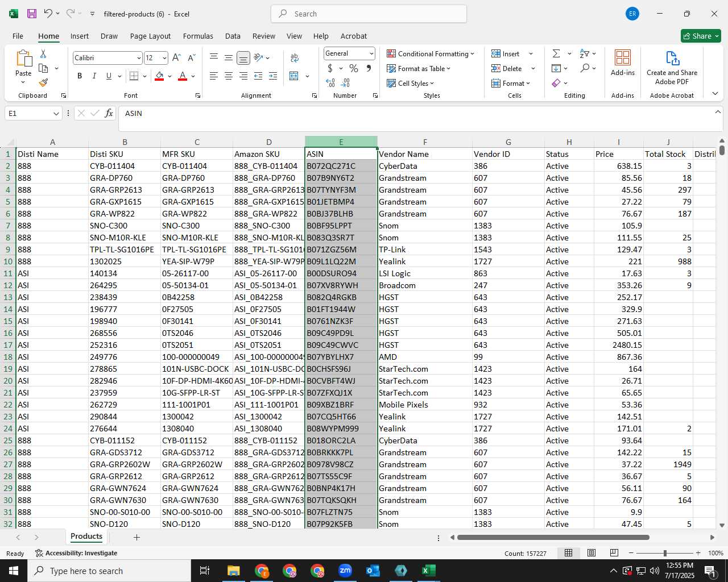Toggle Center horizontal alignment
This screenshot has width=728, height=582.
click(229, 76)
